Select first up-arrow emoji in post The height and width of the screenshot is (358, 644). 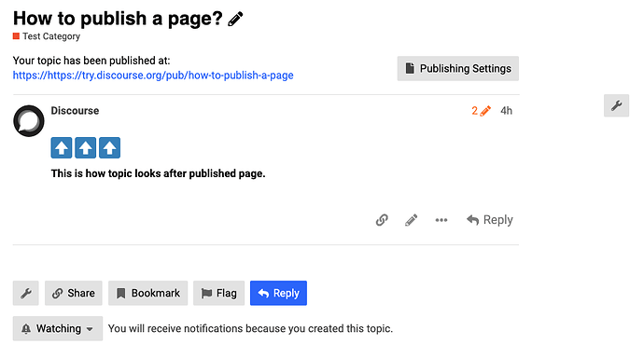(x=62, y=147)
